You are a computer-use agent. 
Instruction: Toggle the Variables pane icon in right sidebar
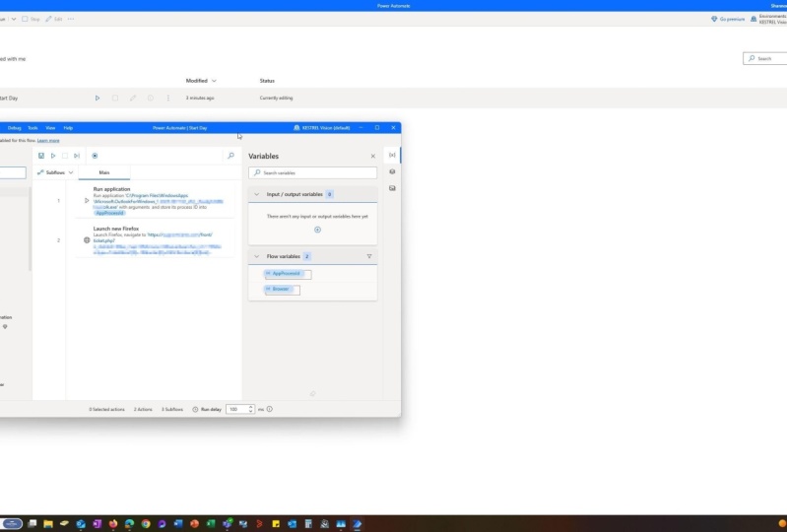392,155
